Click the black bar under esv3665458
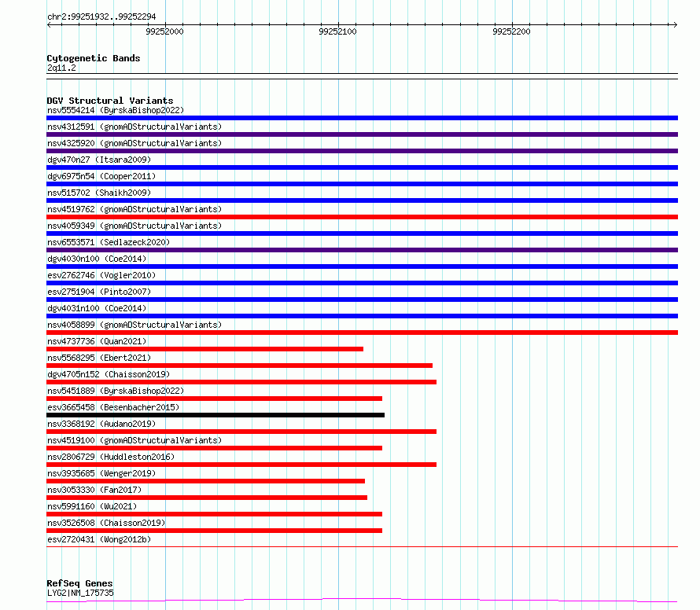Screen dimensions: 700x610 216,415
